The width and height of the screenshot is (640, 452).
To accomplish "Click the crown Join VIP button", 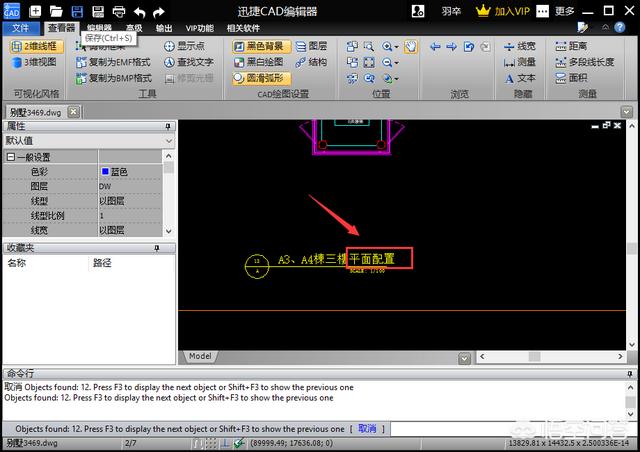I will point(502,11).
